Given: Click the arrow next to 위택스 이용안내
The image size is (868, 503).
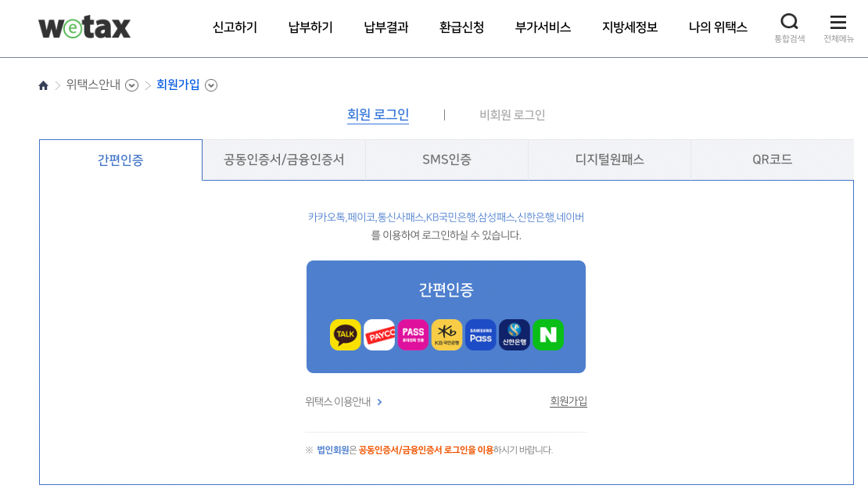Looking at the screenshot, I should pyautogui.click(x=380, y=402).
